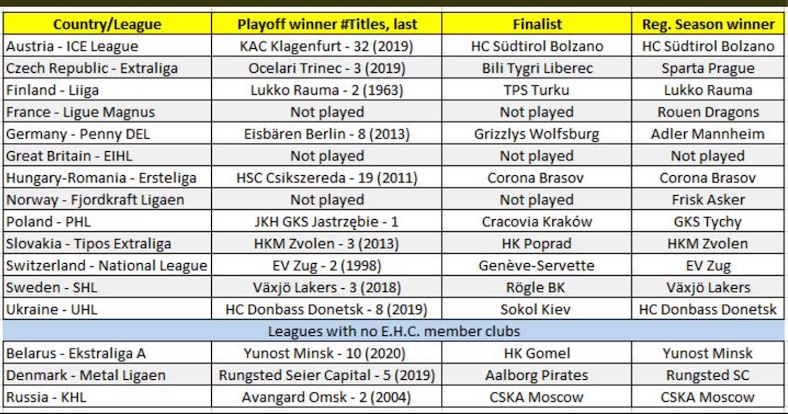The width and height of the screenshot is (788, 414).
Task: Click the Switzerland - National League cell
Action: (108, 265)
